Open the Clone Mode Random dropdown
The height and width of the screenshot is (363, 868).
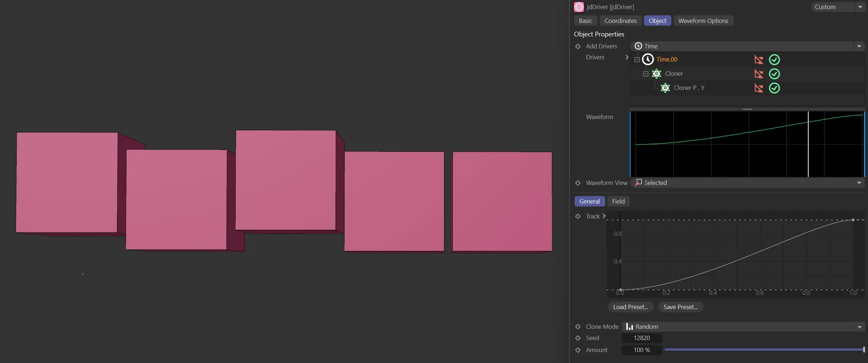(743, 327)
